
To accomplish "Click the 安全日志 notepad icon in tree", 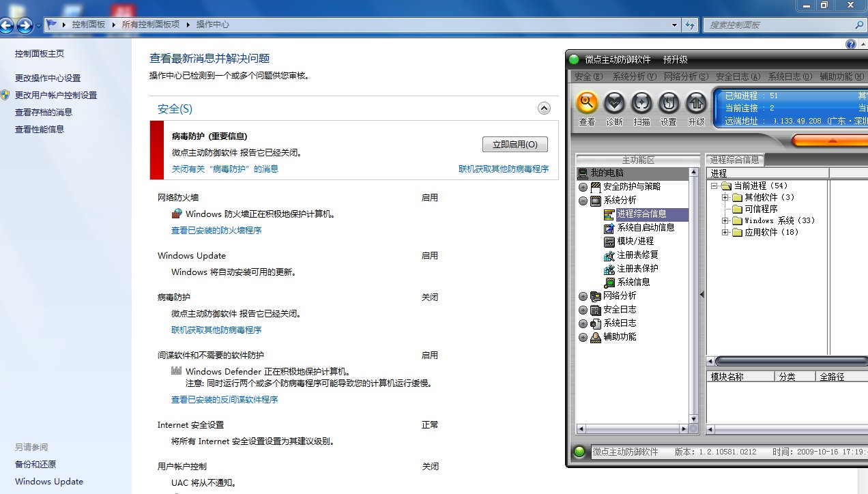I will 596,310.
